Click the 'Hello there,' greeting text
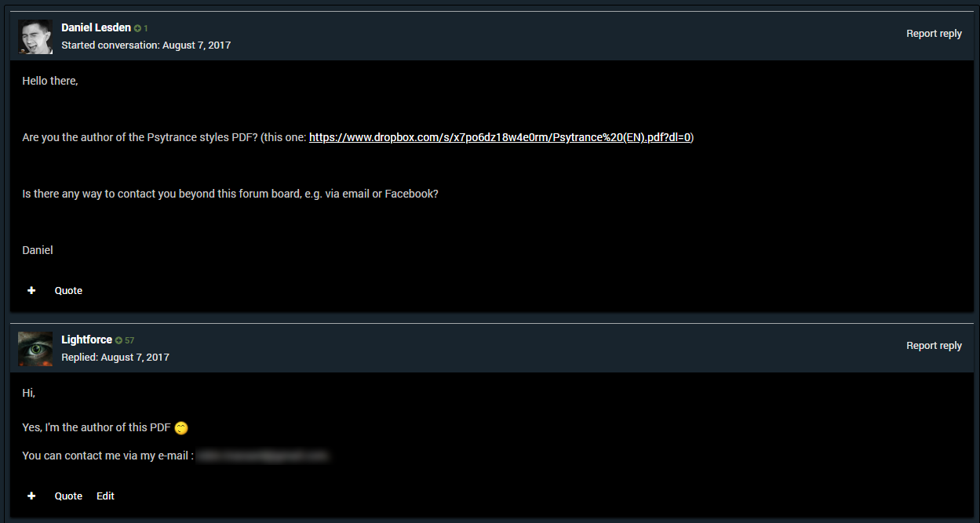Image resolution: width=980 pixels, height=523 pixels. pyautogui.click(x=50, y=81)
